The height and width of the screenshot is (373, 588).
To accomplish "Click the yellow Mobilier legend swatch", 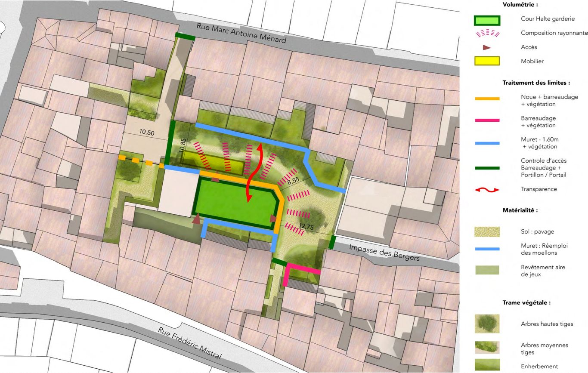I will 487,61.
